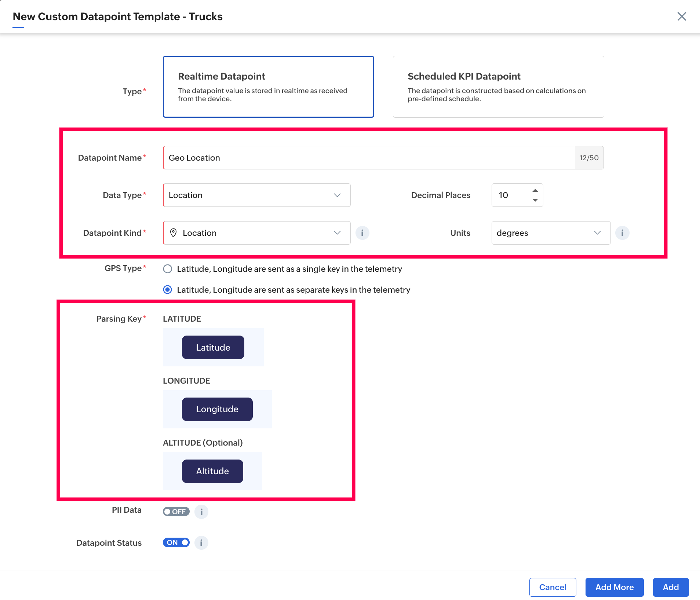Click info icon beside Datapoint Status toggle
Image resolution: width=700 pixels, height=600 pixels.
click(x=201, y=543)
